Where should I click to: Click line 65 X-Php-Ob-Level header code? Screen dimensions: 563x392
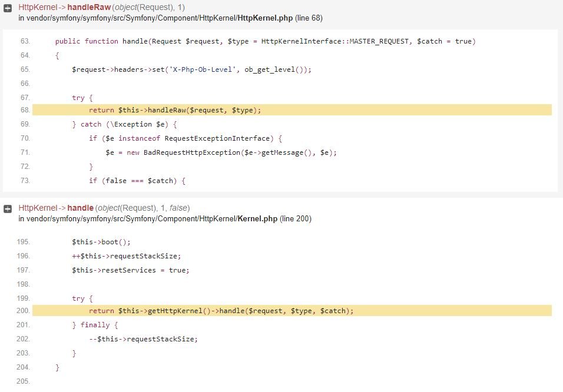tap(191, 69)
